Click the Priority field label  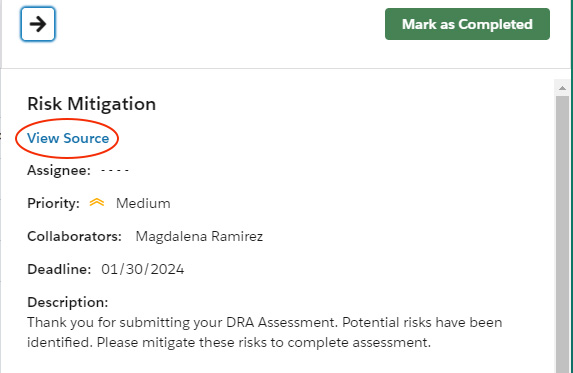[53, 203]
